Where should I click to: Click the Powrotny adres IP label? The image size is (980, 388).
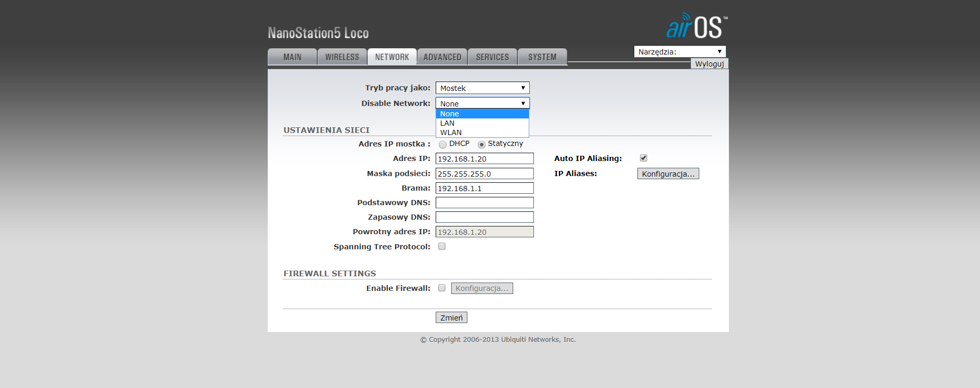(x=392, y=232)
